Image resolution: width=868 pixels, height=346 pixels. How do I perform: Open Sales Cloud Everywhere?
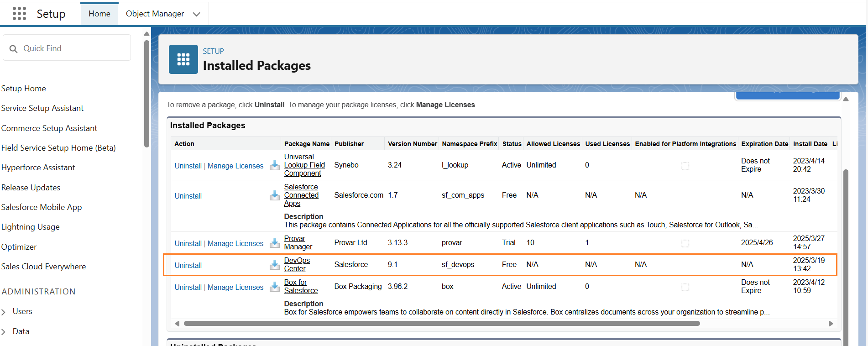tap(43, 267)
